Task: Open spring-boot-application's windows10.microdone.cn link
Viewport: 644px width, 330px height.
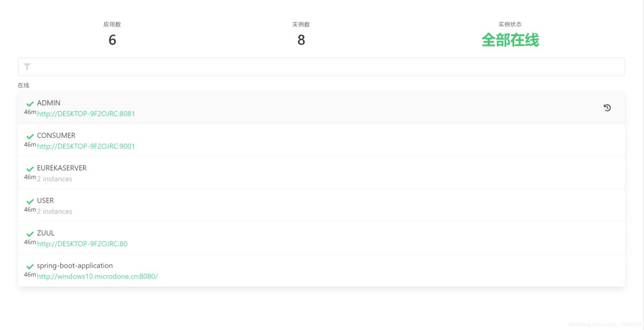Action: click(x=97, y=276)
